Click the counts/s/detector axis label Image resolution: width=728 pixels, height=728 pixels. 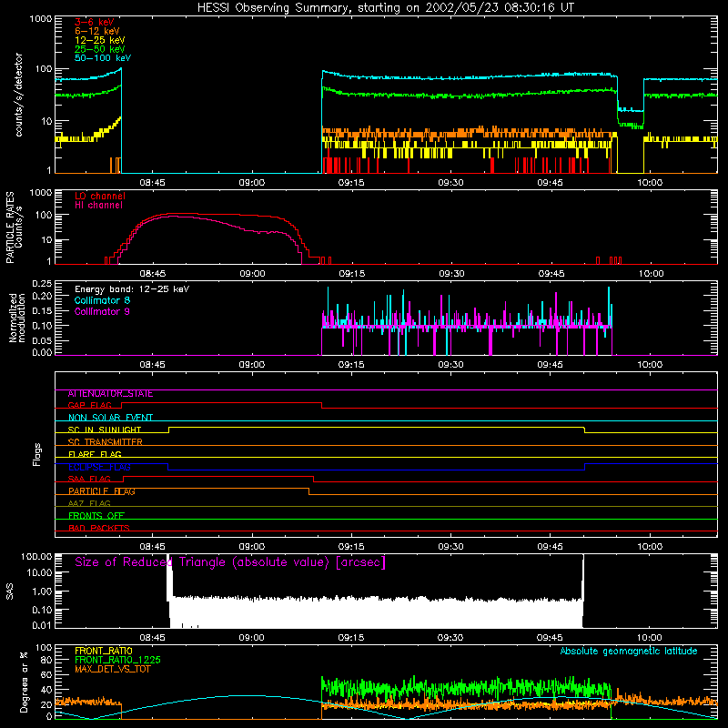pyautogui.click(x=19, y=95)
